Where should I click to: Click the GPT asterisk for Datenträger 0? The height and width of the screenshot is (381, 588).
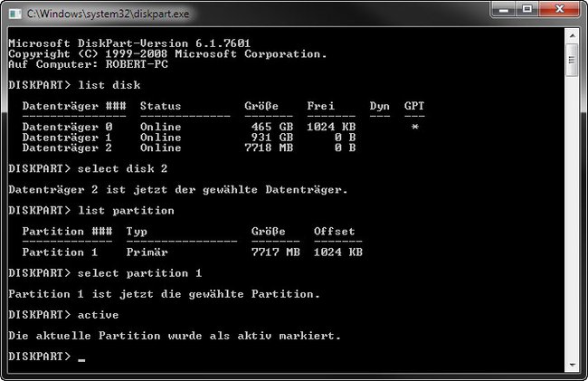pyautogui.click(x=414, y=127)
